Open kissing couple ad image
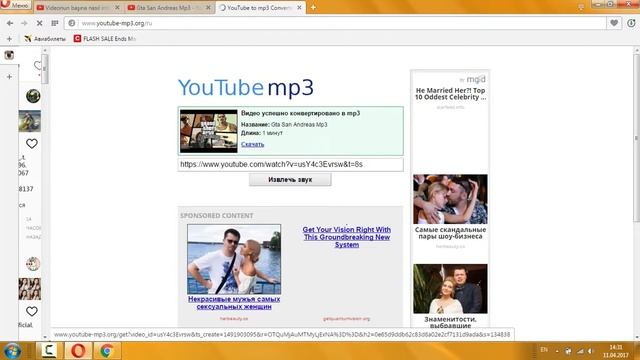The width and height of the screenshot is (640, 360). pos(450,199)
